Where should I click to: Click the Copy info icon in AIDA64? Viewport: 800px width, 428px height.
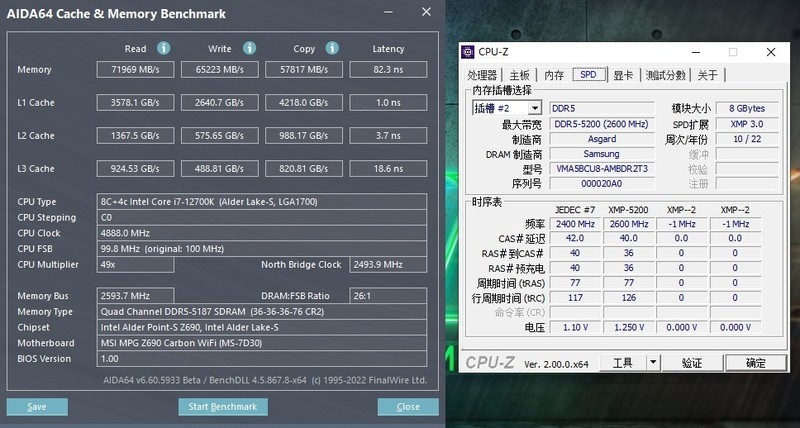pos(332,48)
